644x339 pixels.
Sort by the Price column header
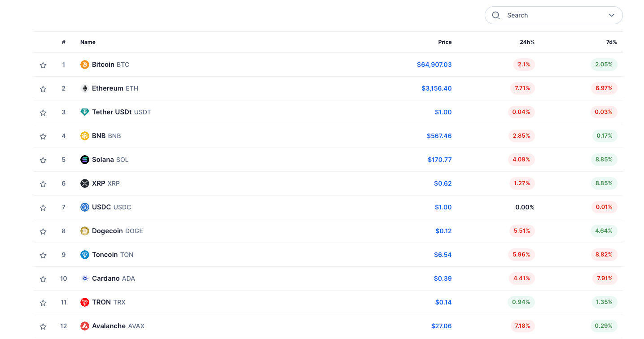click(445, 42)
